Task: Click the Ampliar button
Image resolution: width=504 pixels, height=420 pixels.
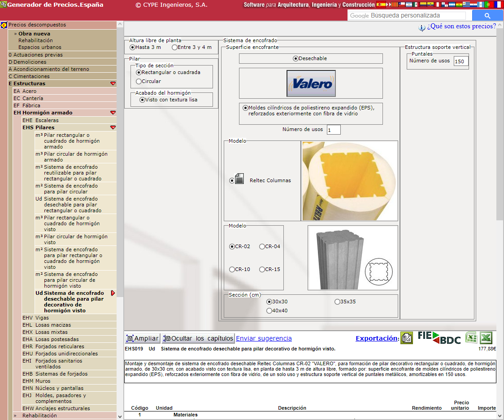Action: pyautogui.click(x=143, y=338)
